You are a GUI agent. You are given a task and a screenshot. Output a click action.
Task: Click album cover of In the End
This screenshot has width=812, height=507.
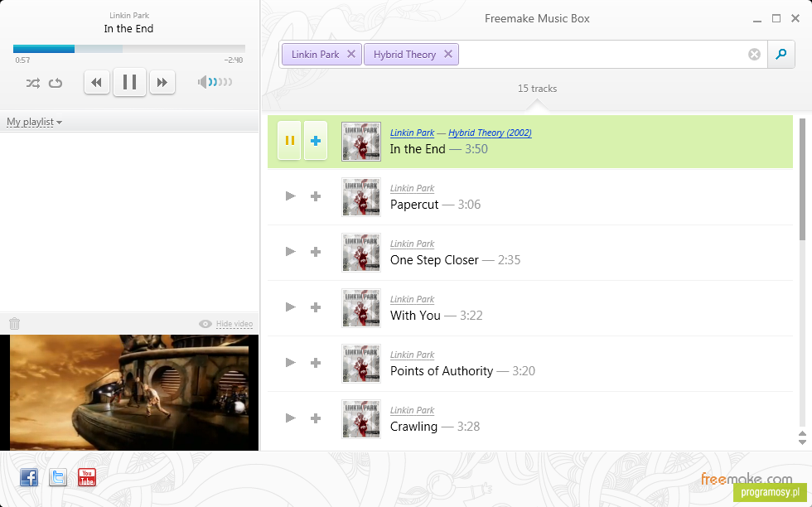click(361, 142)
